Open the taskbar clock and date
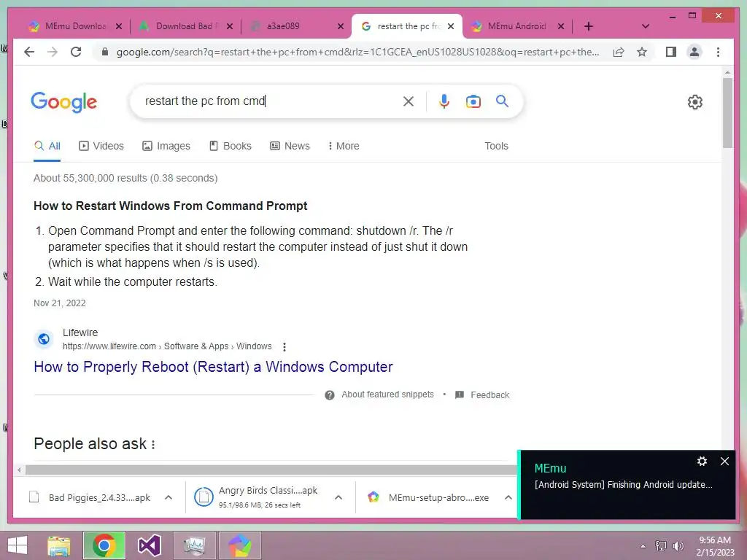This screenshot has width=747, height=560. click(x=715, y=546)
